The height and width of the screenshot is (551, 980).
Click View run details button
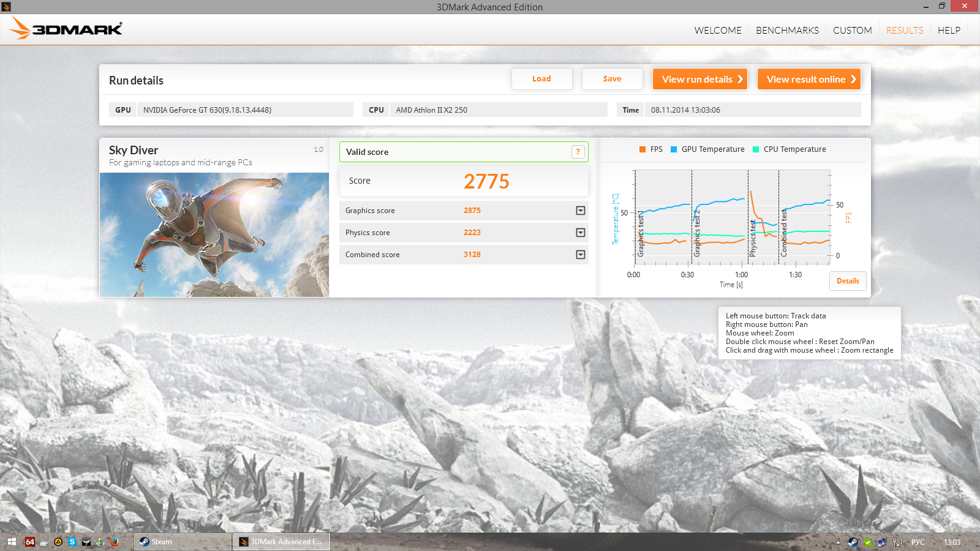tap(700, 79)
